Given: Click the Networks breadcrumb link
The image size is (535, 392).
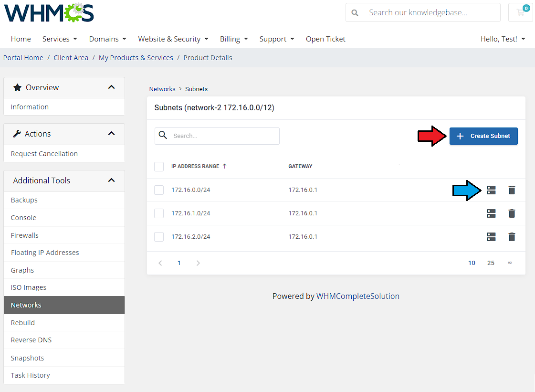Looking at the screenshot, I should click(x=162, y=89).
